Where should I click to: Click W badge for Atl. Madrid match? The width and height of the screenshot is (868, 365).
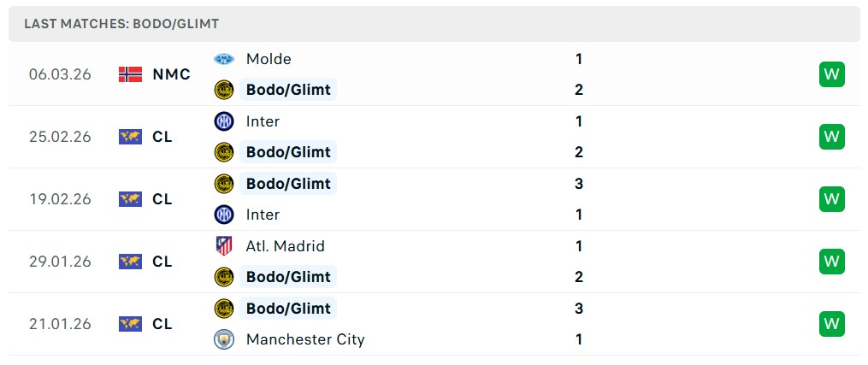point(831,262)
